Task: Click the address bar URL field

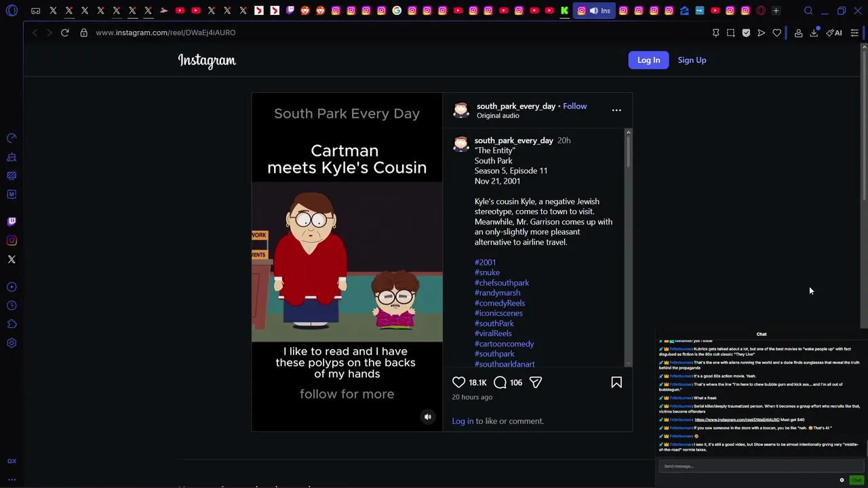Action: [165, 33]
